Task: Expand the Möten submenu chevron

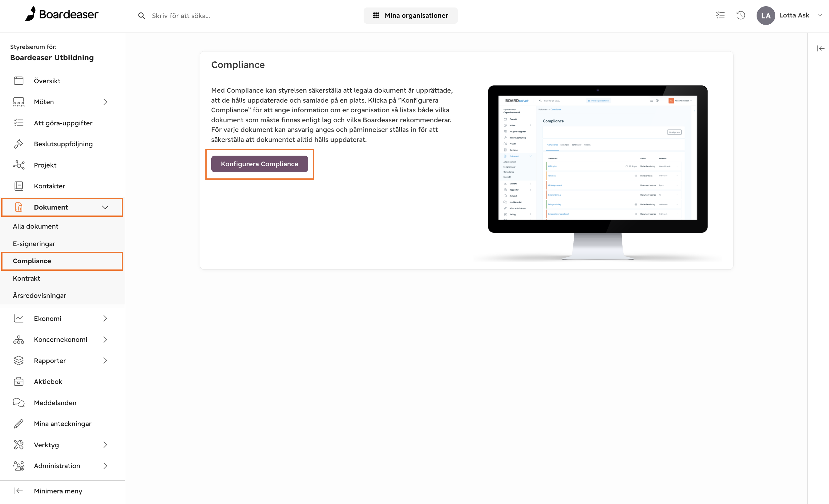Action: pyautogui.click(x=105, y=102)
